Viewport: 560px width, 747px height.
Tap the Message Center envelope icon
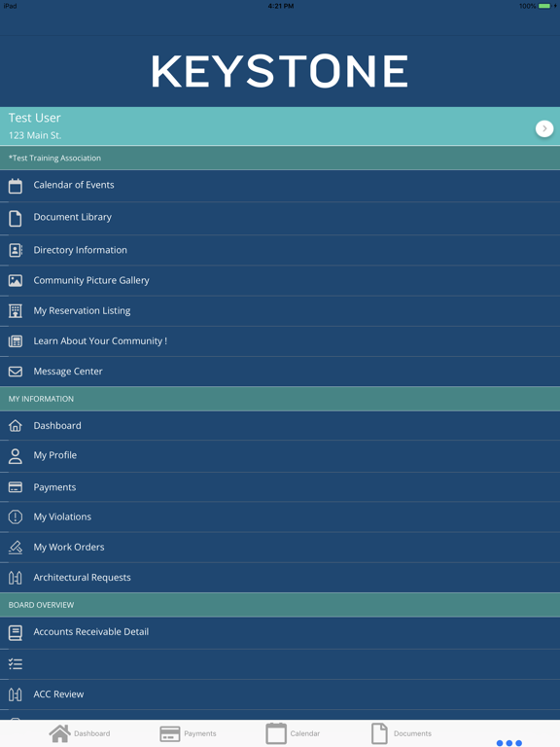(16, 372)
